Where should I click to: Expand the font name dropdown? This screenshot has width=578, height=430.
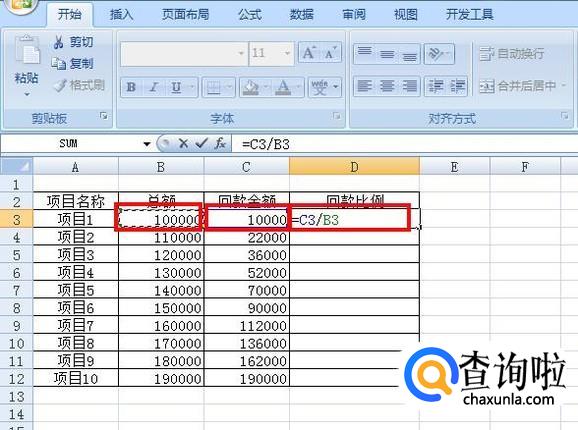tap(241, 53)
